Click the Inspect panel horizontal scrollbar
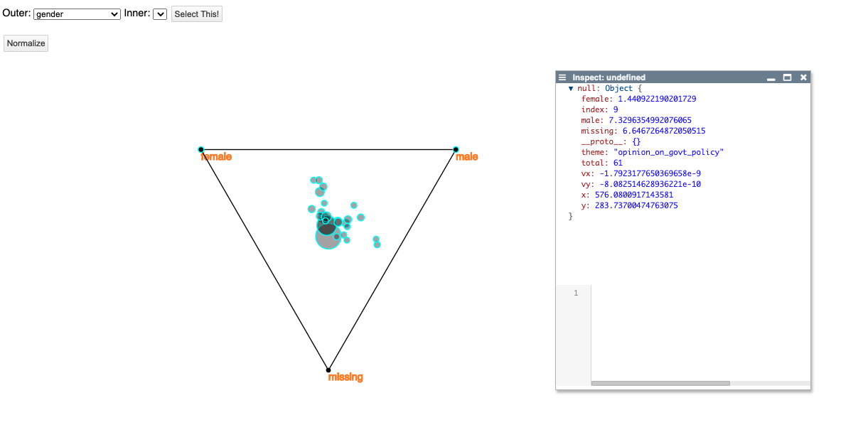Viewport: 868px width, 437px height. 660,384
